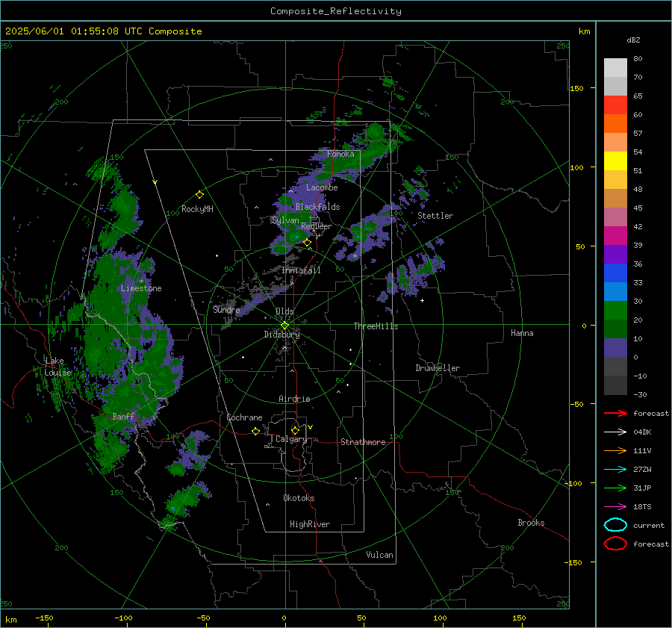
Task: Click the Composite_Reflectivity title text
Action: coord(335,11)
